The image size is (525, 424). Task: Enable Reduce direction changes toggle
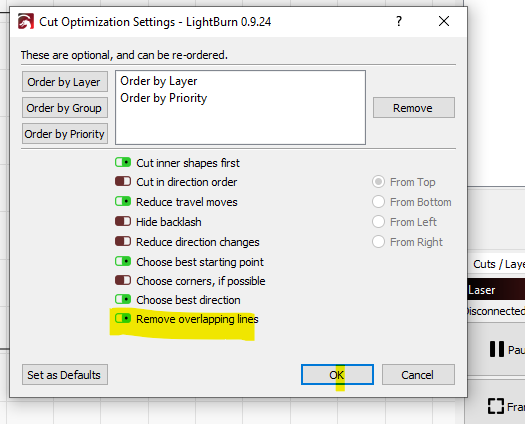point(123,241)
